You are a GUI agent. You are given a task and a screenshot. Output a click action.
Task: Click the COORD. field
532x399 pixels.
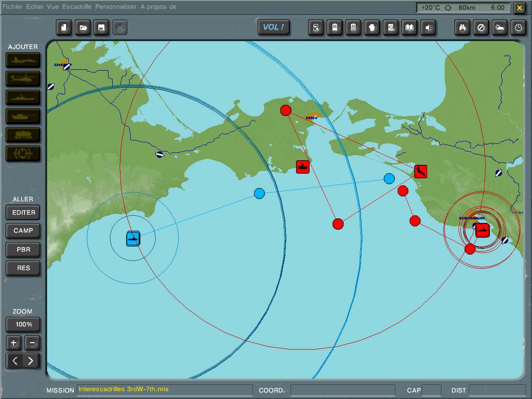[x=343, y=390]
